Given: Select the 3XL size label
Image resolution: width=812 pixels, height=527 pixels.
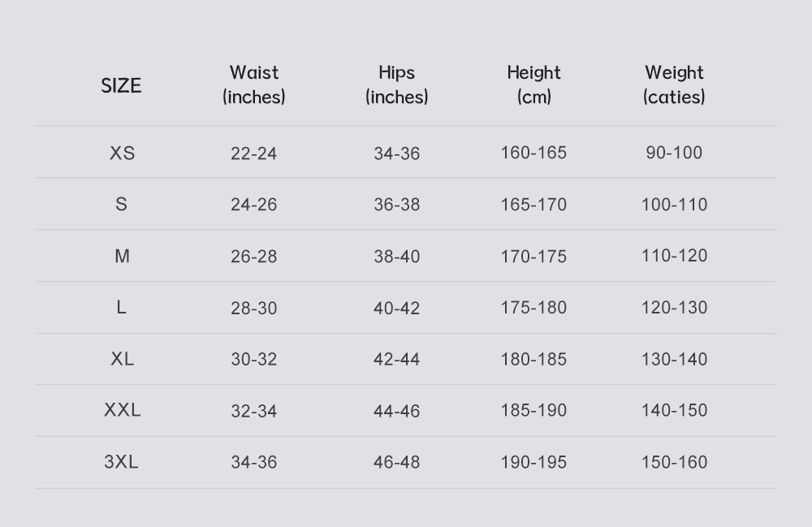Looking at the screenshot, I should click(121, 462).
